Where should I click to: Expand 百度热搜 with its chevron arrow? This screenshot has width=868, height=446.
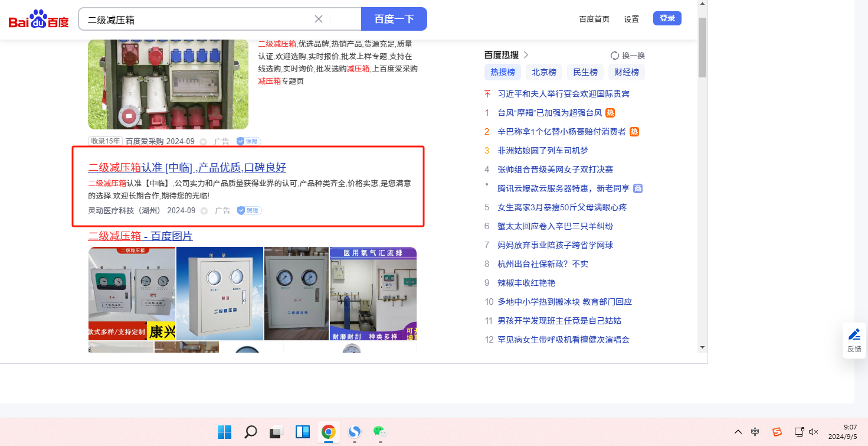pyautogui.click(x=526, y=55)
